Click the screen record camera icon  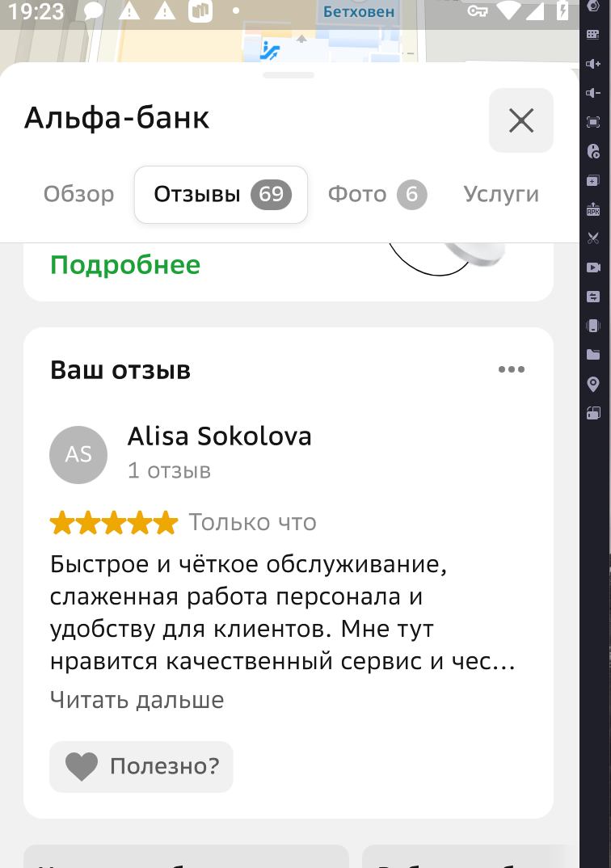(x=593, y=268)
